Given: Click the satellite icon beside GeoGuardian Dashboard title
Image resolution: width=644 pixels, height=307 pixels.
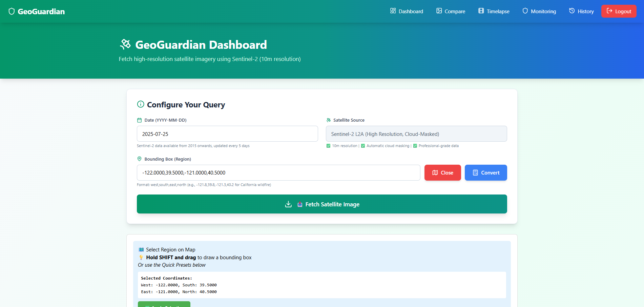Looking at the screenshot, I should click(125, 44).
